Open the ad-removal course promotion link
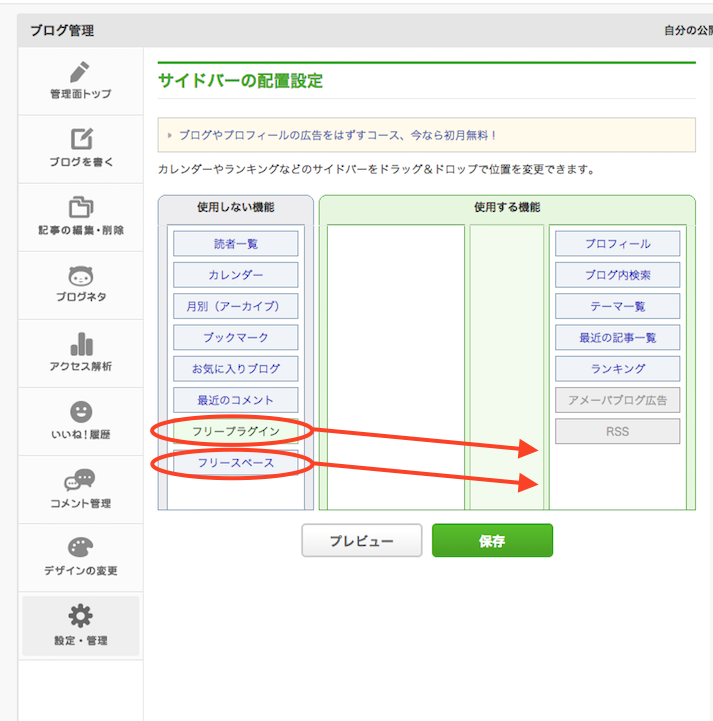Image resolution: width=713 pixels, height=721 pixels. [338, 135]
